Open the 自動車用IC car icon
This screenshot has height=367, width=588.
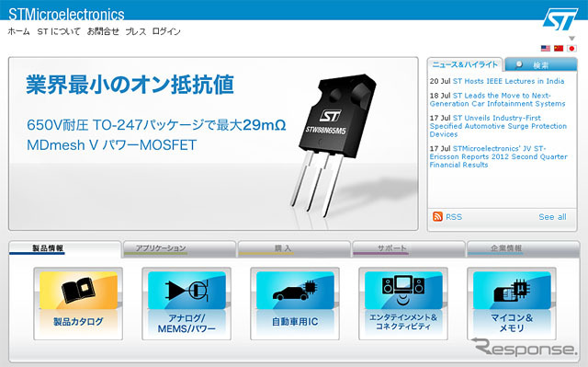pos(295,291)
